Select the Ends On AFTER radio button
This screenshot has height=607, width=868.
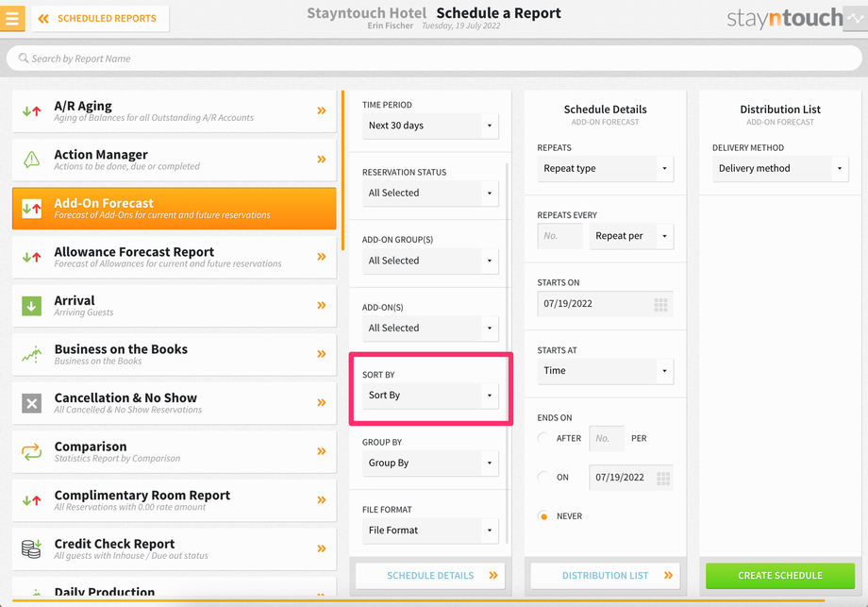tap(543, 439)
